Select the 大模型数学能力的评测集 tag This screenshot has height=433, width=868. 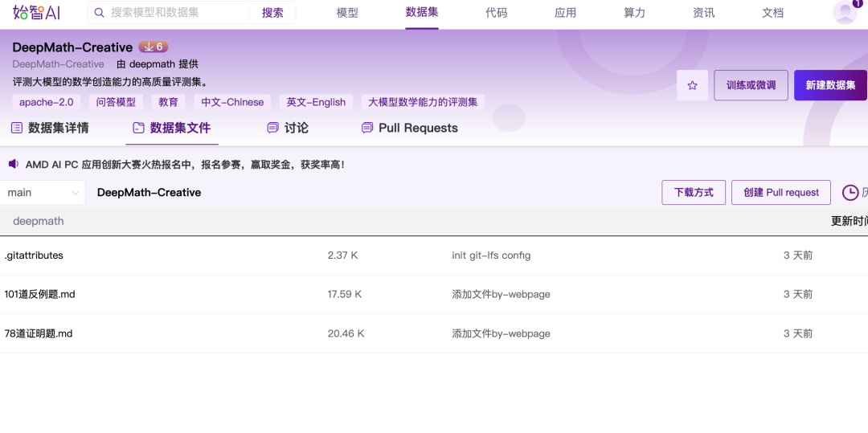(x=423, y=102)
